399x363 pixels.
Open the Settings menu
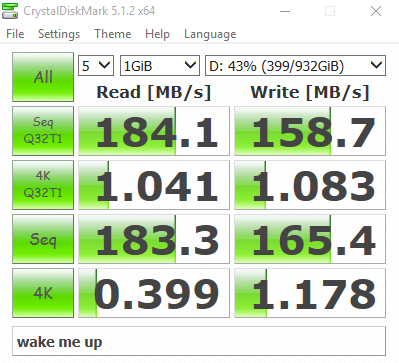(59, 34)
